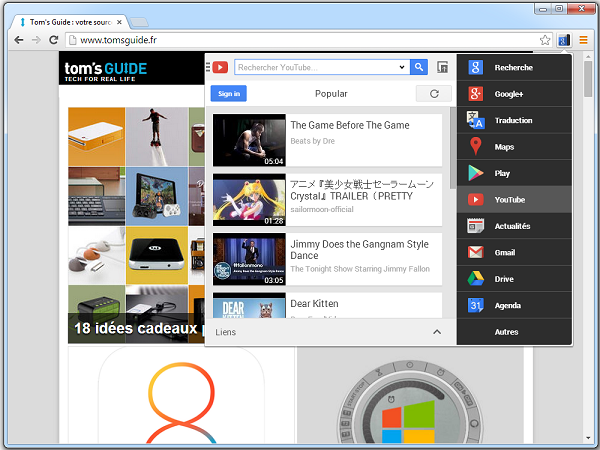Click the Popular heading text
The height and width of the screenshot is (450, 600).
tap(331, 94)
